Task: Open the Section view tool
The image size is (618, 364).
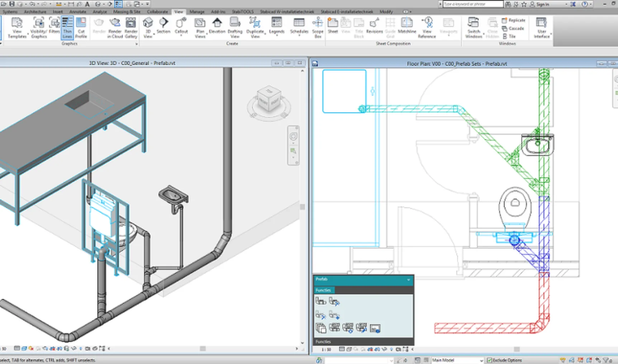Action: click(164, 27)
